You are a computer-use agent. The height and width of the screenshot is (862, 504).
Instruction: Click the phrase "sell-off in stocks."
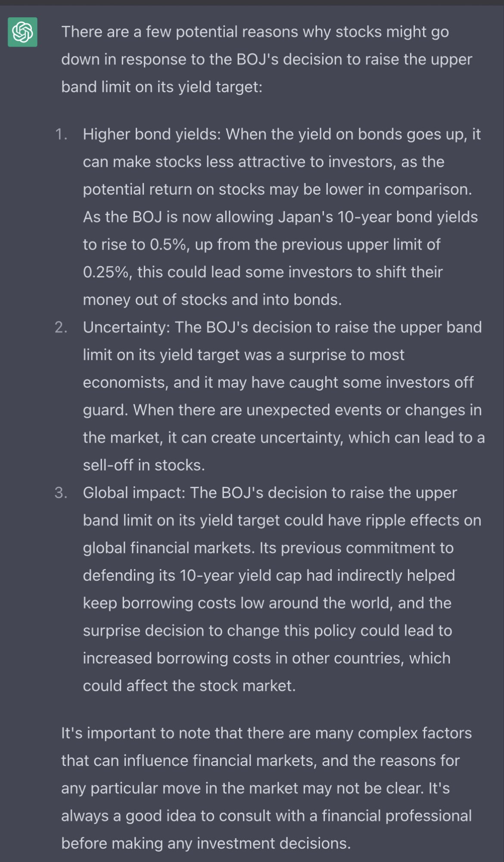click(x=144, y=465)
